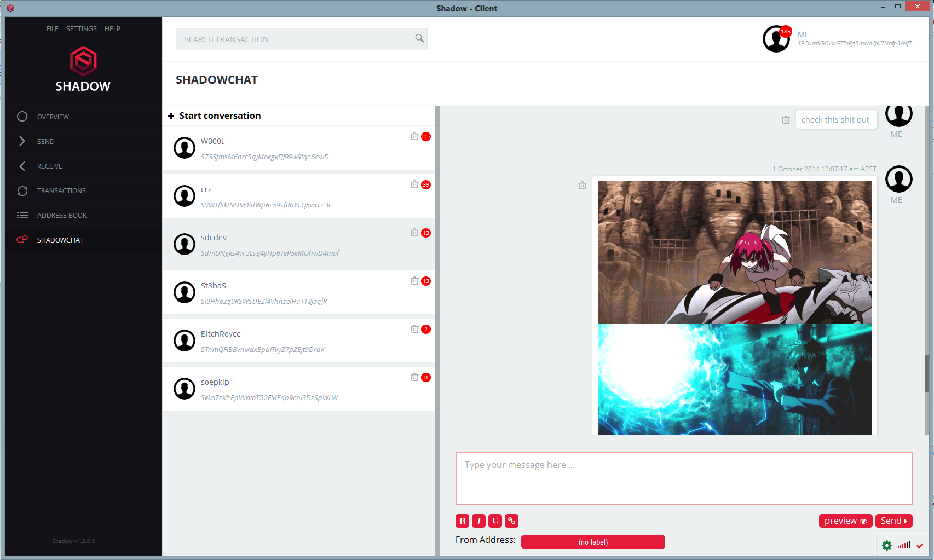Viewport: 934px width, 560px height.
Task: Insert a link with the link button
Action: tap(511, 521)
